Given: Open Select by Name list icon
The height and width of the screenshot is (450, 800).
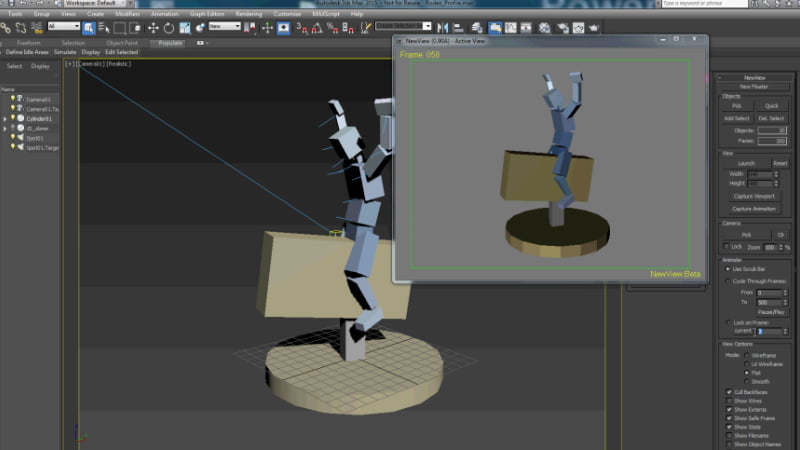Looking at the screenshot, I should click(x=103, y=27).
